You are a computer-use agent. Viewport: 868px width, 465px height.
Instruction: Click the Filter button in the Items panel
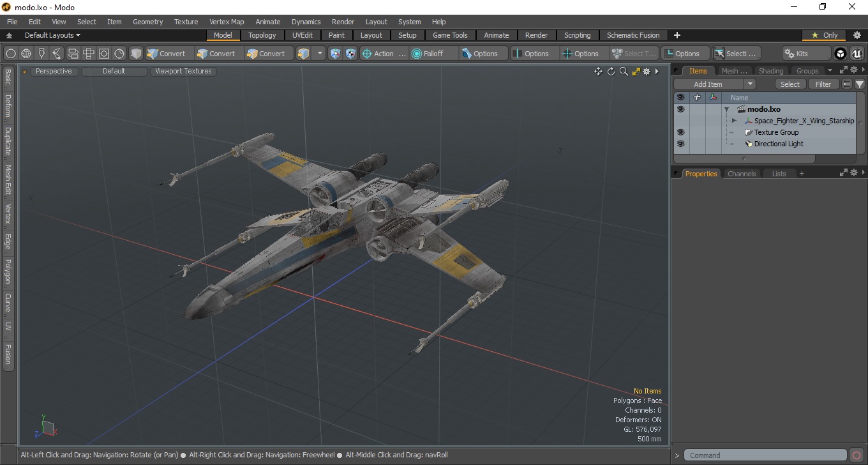click(x=823, y=84)
